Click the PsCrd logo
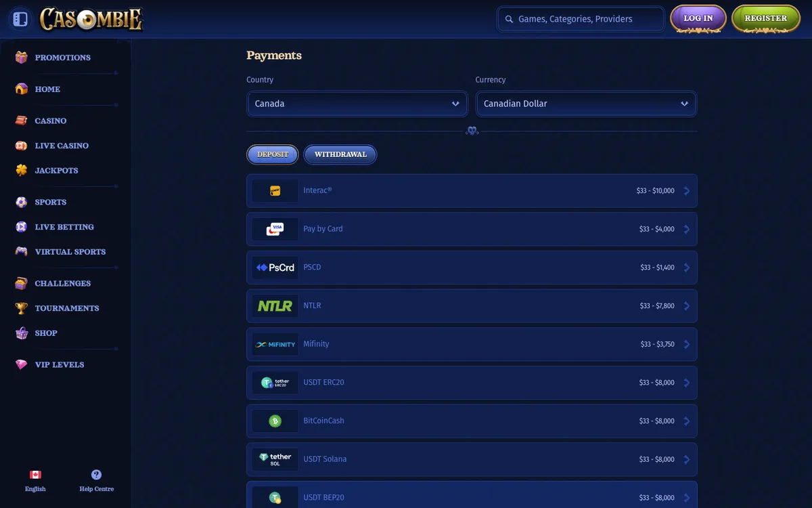The height and width of the screenshot is (508, 812). [x=275, y=268]
